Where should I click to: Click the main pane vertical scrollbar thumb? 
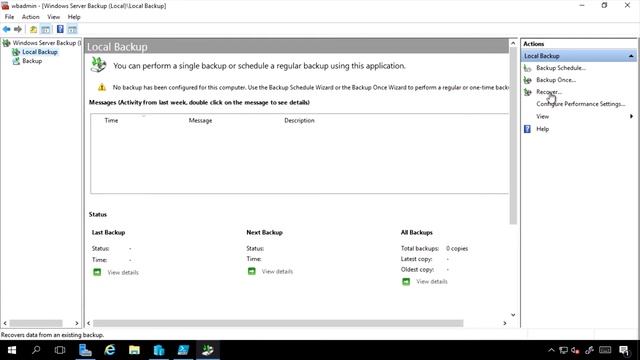513,136
